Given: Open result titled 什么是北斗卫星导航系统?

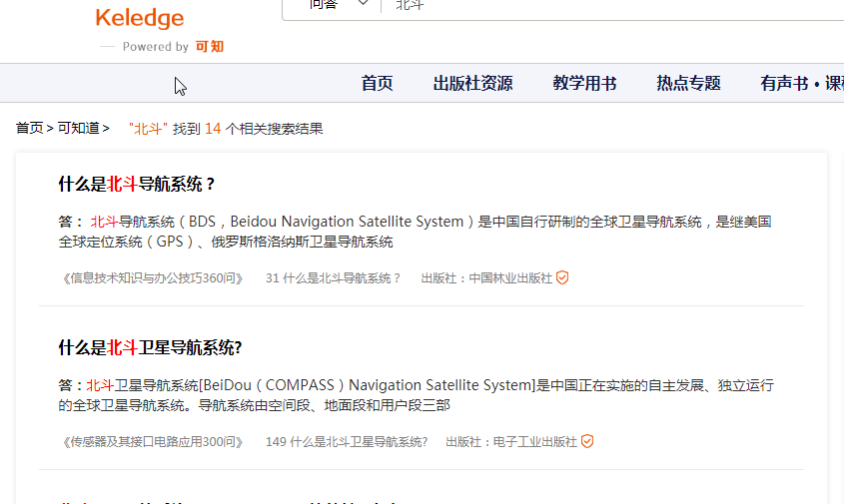Looking at the screenshot, I should point(150,347).
